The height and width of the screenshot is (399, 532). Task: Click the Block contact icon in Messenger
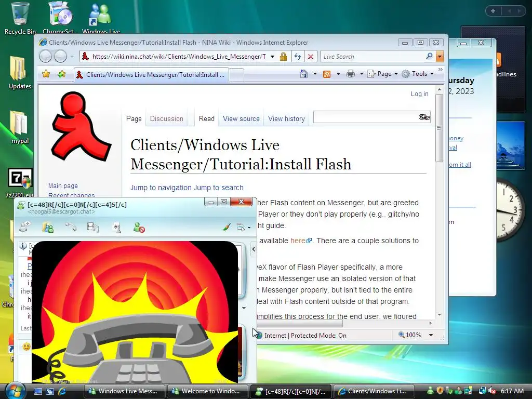(x=139, y=228)
